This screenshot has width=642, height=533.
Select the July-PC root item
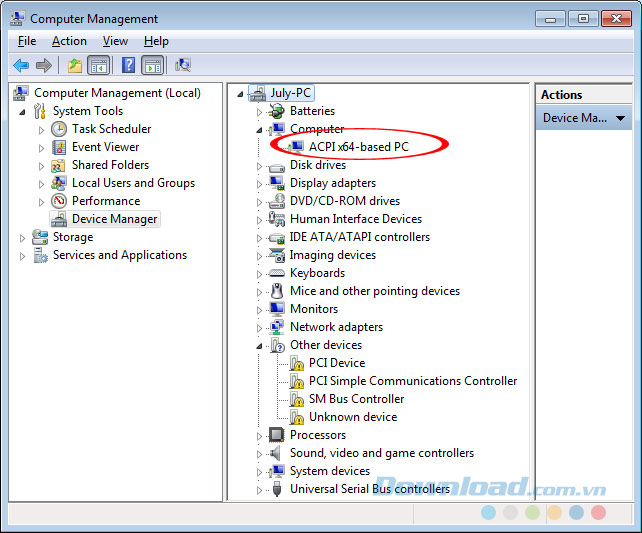[290, 93]
